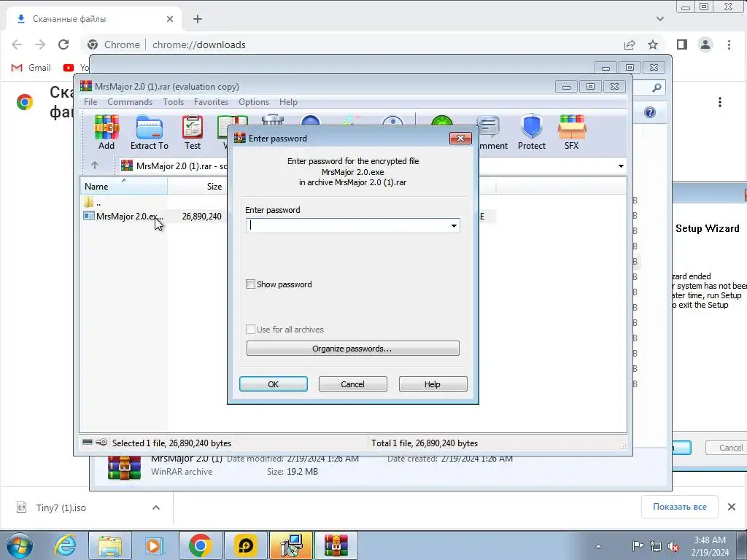Toggle the Chrome side panel icon
Screen dimensions: 747x560
click(x=682, y=44)
